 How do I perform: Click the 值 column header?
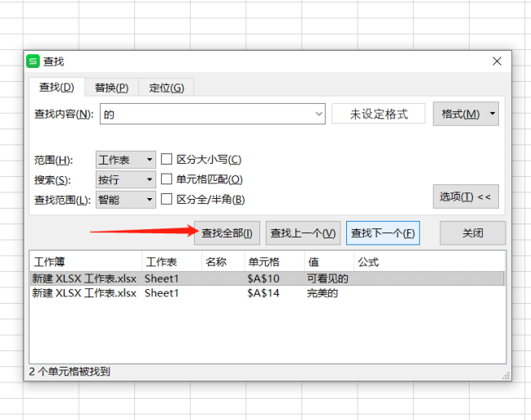[329, 262]
